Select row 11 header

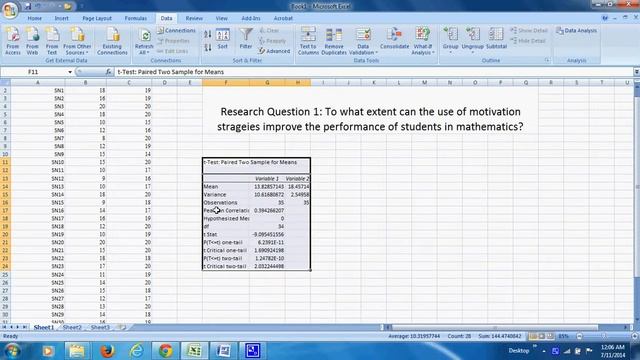5,162
